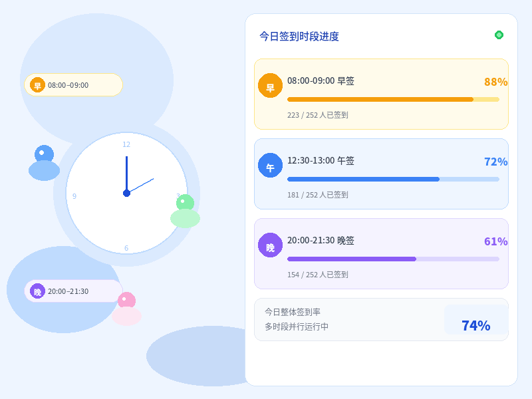Click the 74% overall check-in rate
The width and height of the screenshot is (532, 399).
476,325
